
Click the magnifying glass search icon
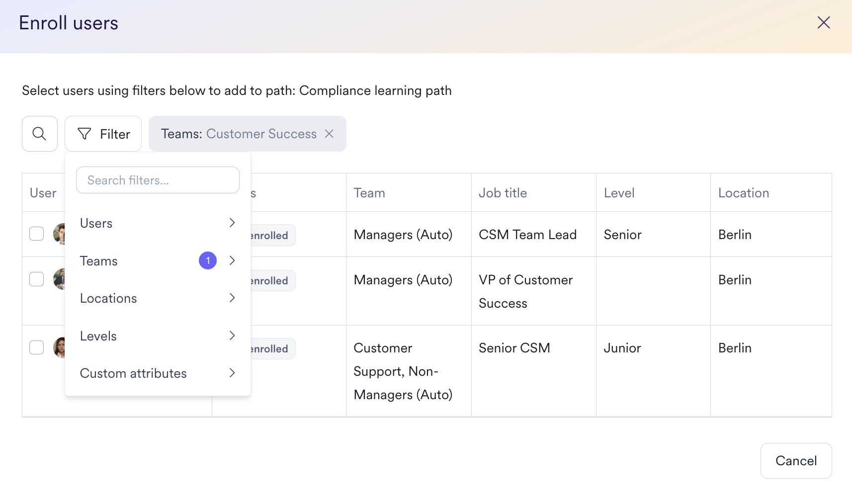point(40,134)
